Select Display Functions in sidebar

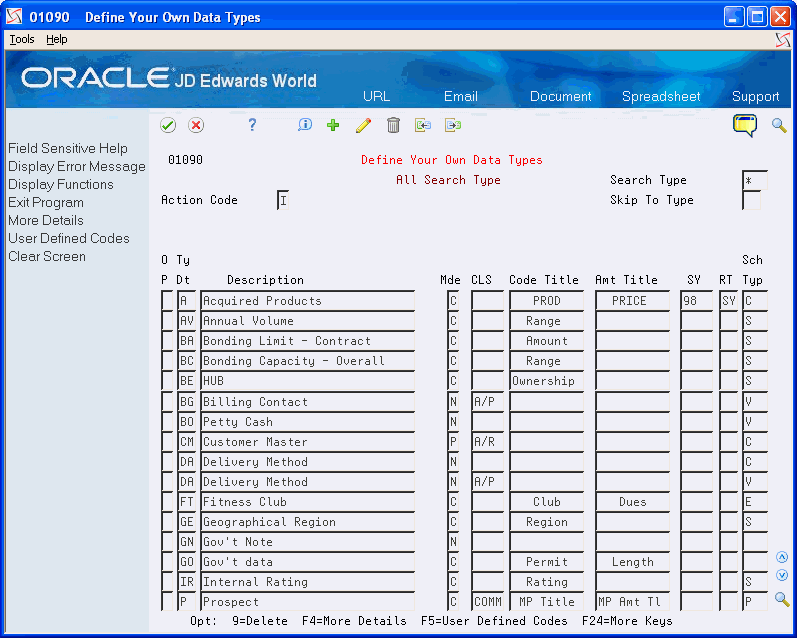click(60, 185)
